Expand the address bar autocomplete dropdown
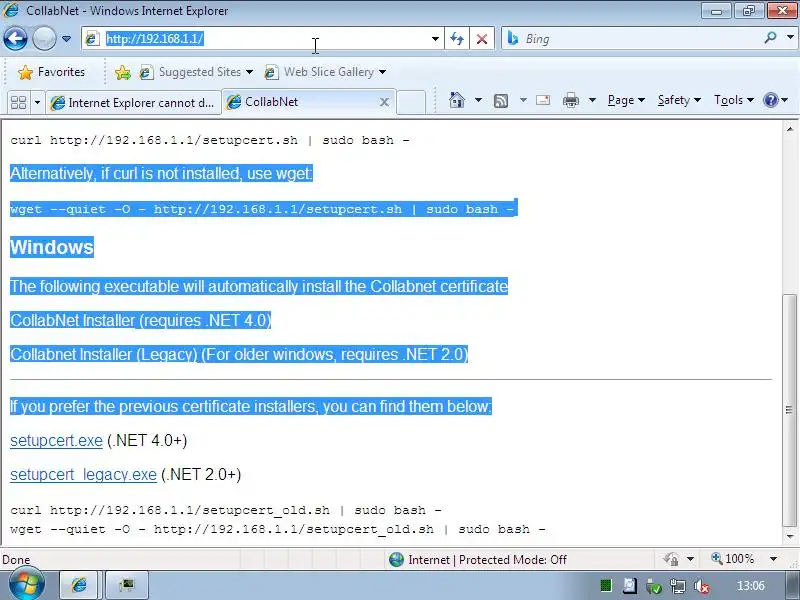The image size is (800, 600). 435,39
